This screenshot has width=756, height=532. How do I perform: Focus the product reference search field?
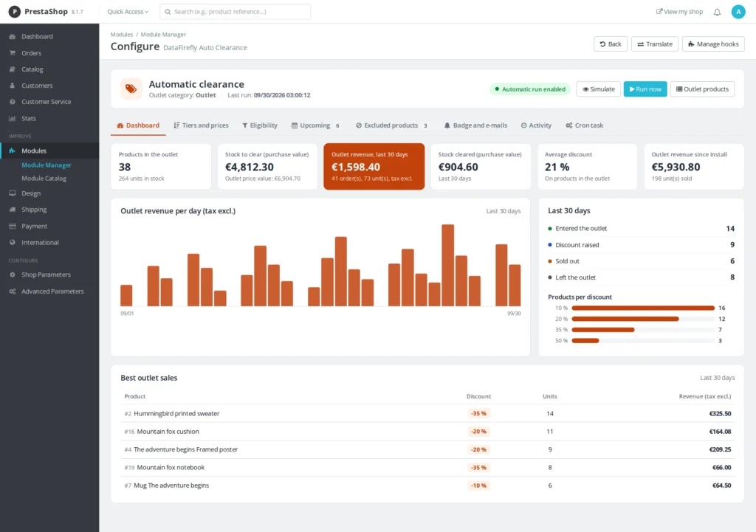coord(236,12)
